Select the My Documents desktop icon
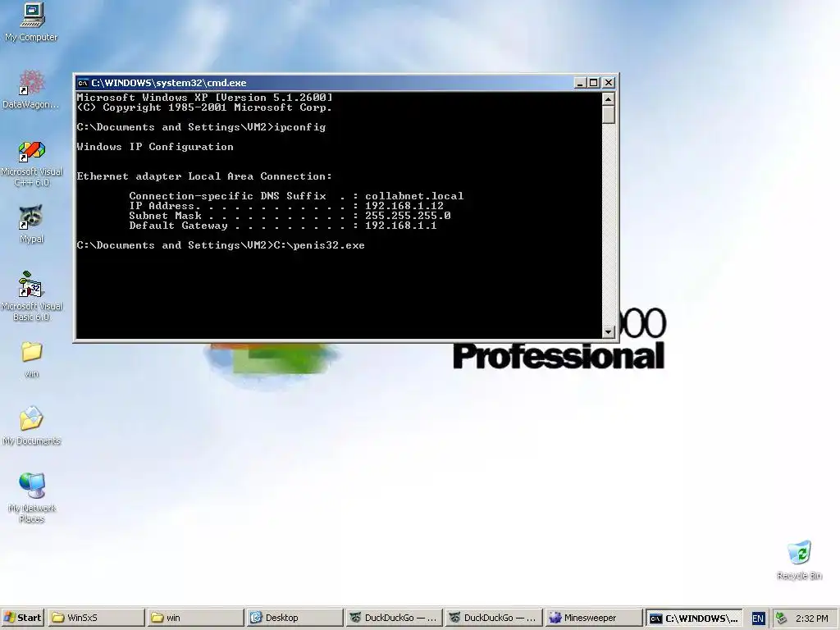The width and height of the screenshot is (840, 630). click(32, 426)
